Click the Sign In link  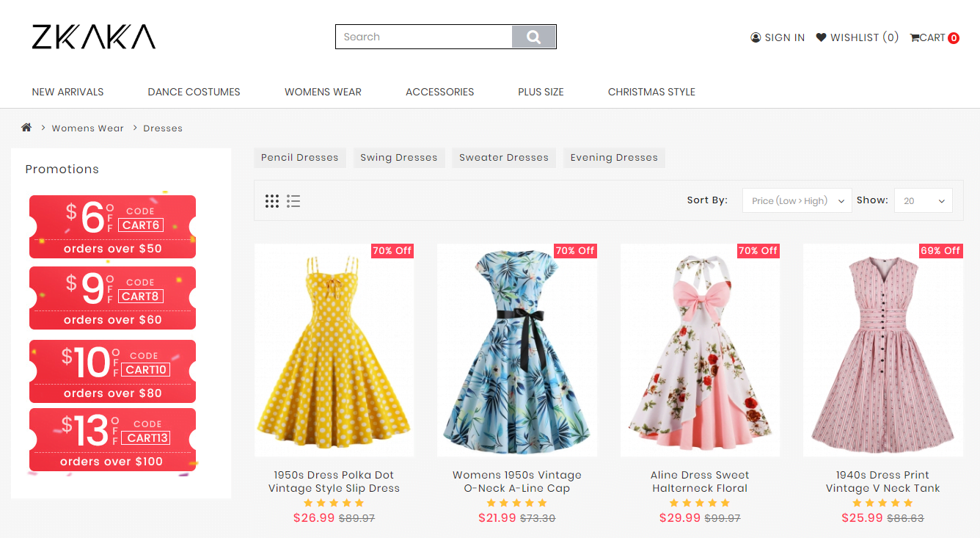click(778, 37)
